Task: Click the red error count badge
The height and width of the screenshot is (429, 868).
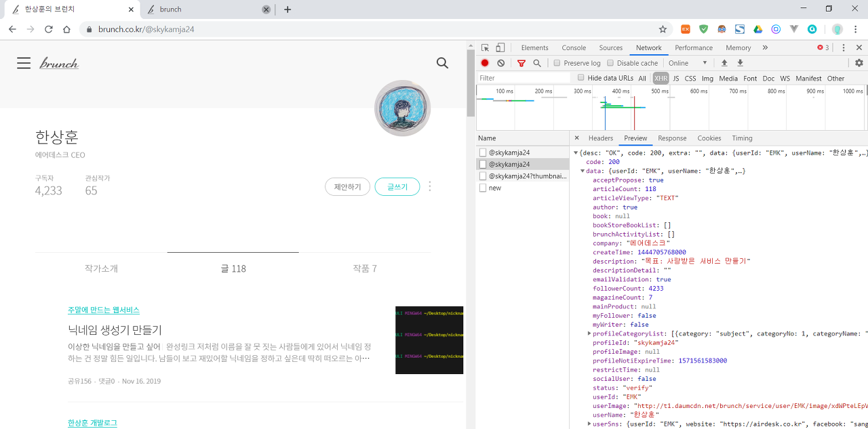Action: coord(823,47)
